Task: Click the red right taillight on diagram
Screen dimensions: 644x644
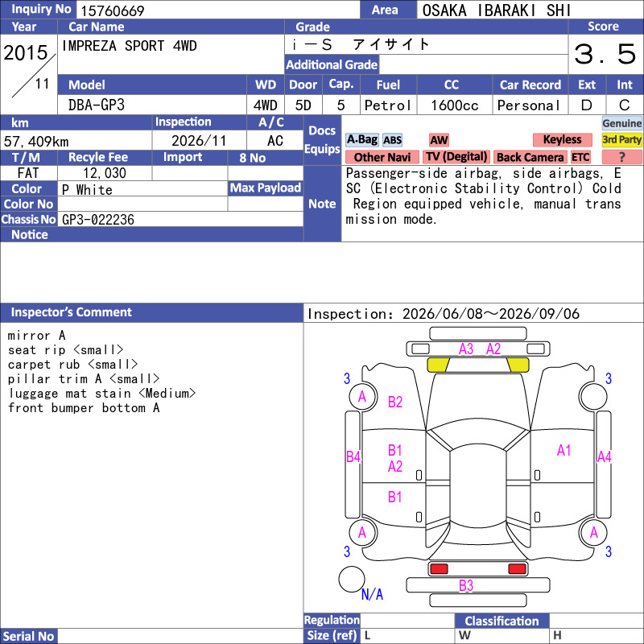Action: point(517,569)
